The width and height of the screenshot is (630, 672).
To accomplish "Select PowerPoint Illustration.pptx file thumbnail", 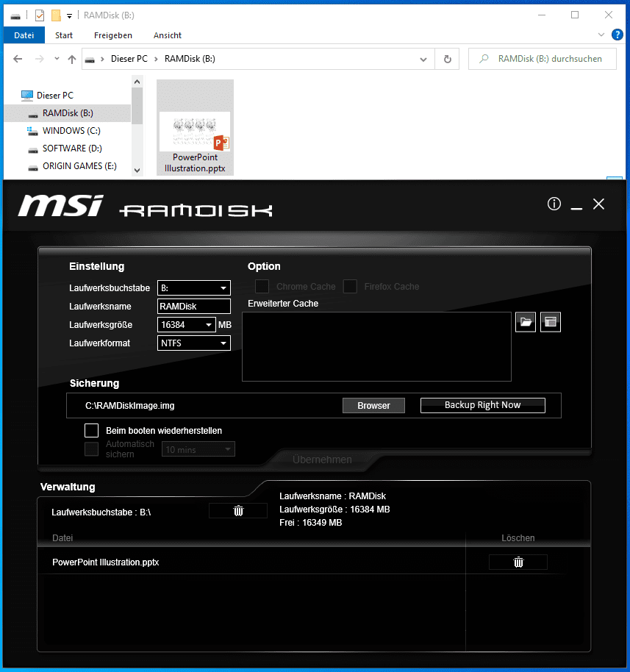I will 195,127.
